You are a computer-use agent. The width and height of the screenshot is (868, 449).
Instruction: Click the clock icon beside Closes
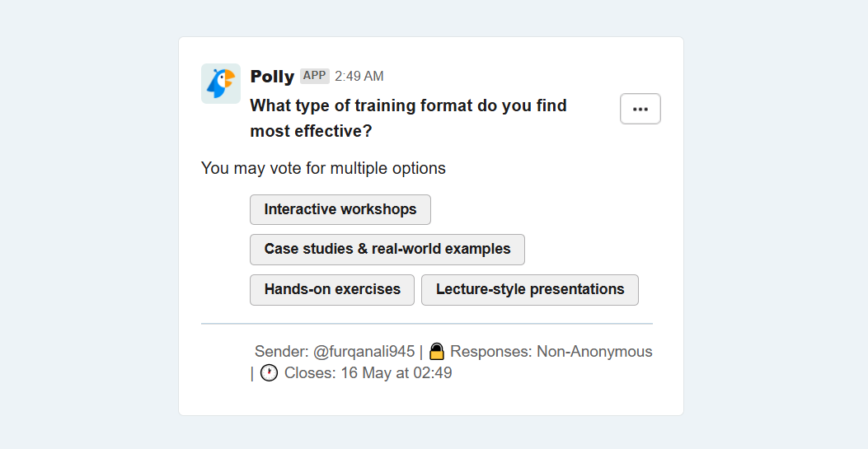(x=269, y=372)
